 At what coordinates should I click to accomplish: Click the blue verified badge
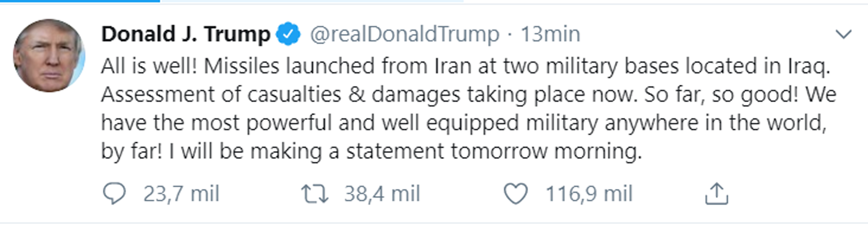(x=288, y=34)
